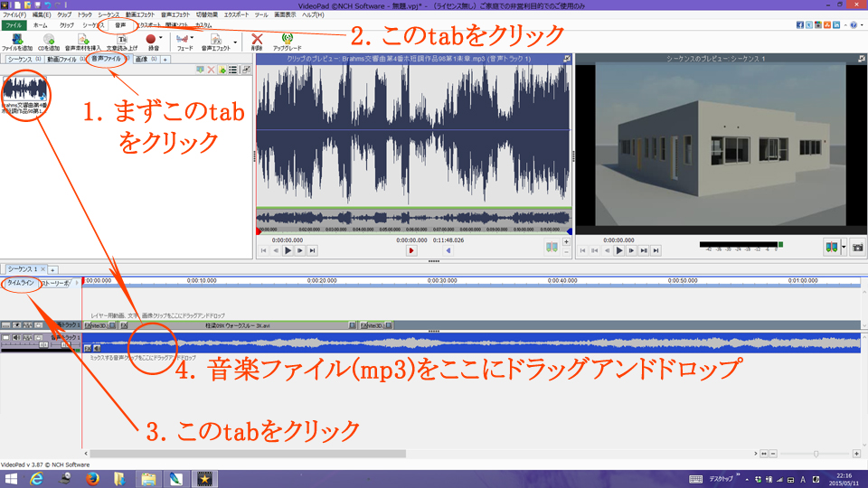The image size is (868, 488).
Task: Set clip start with red flag marker
Action: [410, 250]
